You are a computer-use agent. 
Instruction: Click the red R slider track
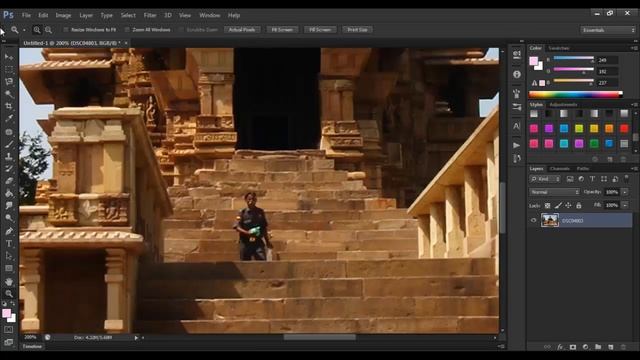point(573,59)
